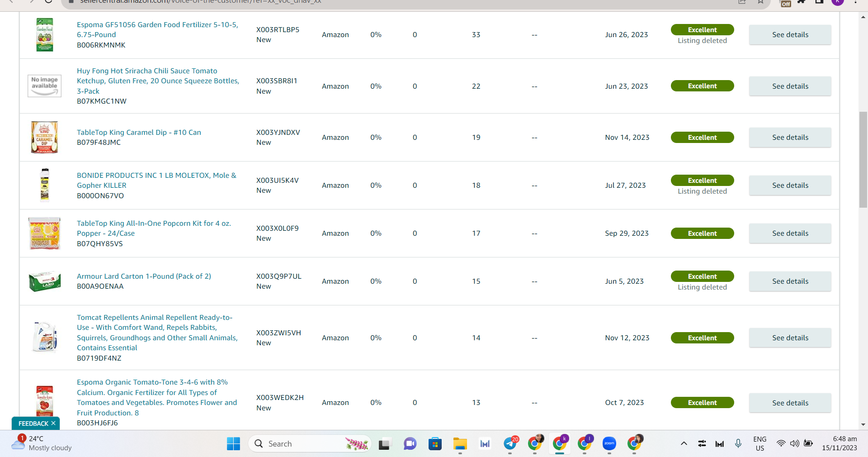This screenshot has width=868, height=457.
Task: Open the Windows Start menu
Action: (233, 444)
